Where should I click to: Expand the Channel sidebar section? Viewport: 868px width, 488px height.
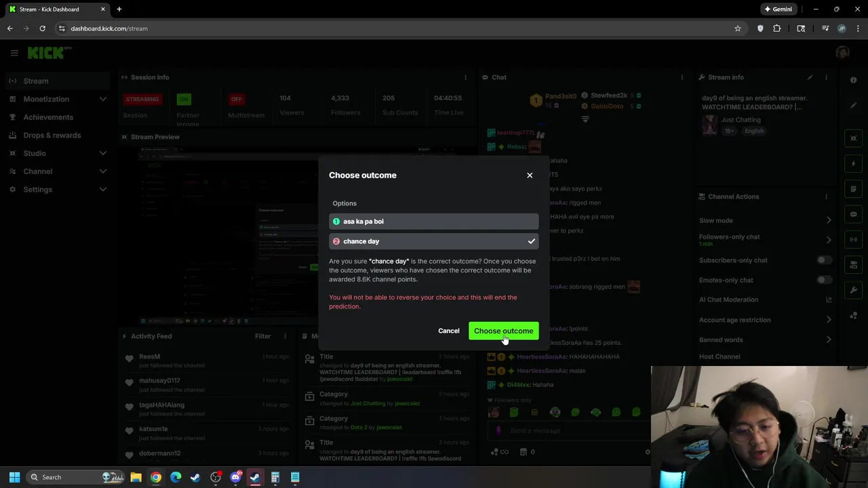click(x=57, y=171)
